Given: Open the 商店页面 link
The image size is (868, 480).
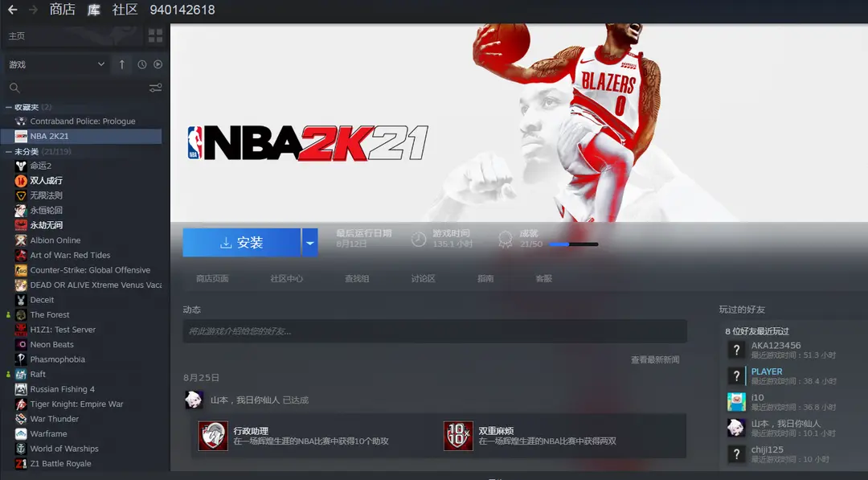Looking at the screenshot, I should pos(212,278).
